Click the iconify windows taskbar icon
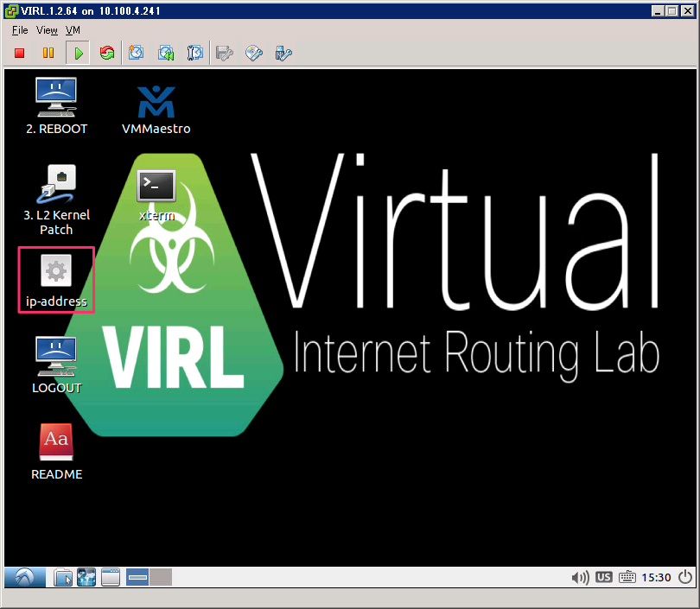 point(111,577)
